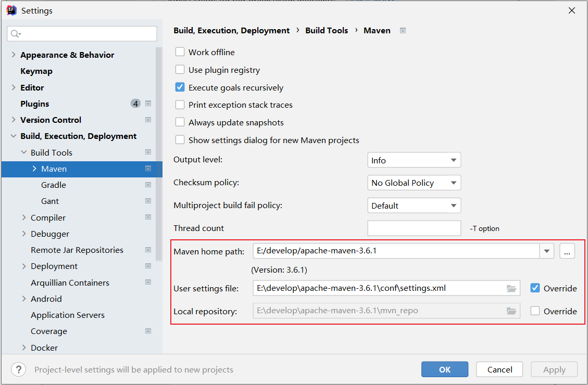This screenshot has height=385, width=588.
Task: Select Remote Jar Repositories item
Action: (77, 250)
